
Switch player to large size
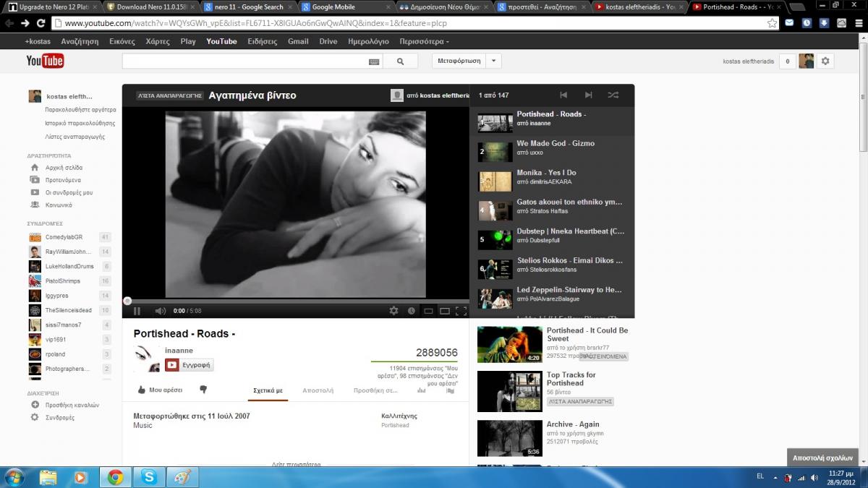[445, 311]
